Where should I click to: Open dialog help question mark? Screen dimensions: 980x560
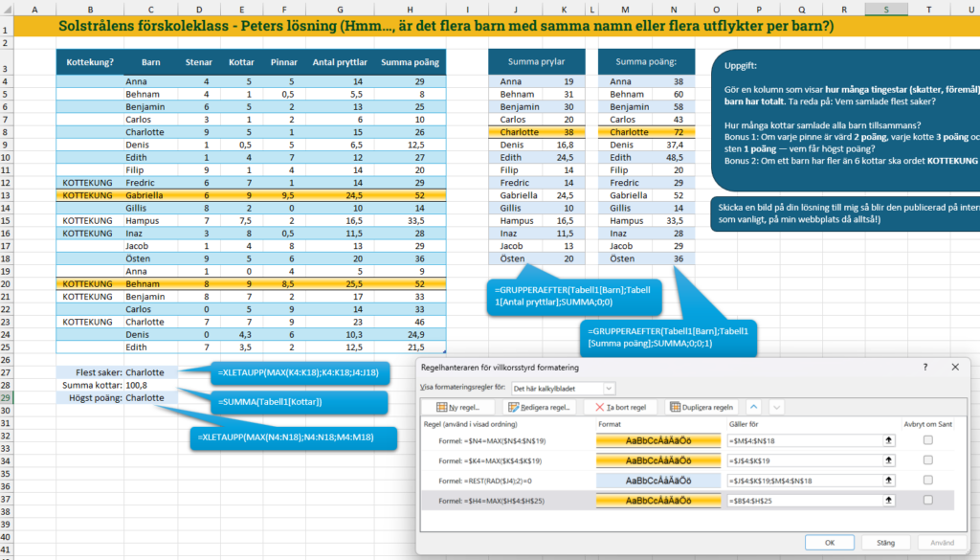[x=925, y=368]
